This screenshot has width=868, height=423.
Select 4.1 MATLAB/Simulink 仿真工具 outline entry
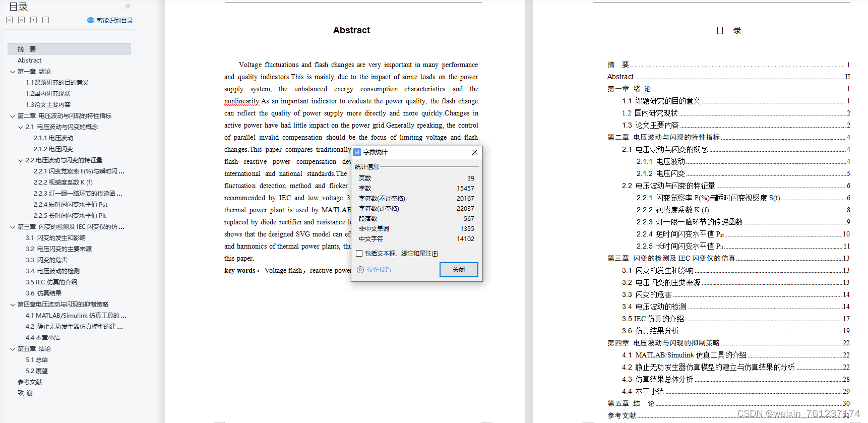tap(76, 316)
